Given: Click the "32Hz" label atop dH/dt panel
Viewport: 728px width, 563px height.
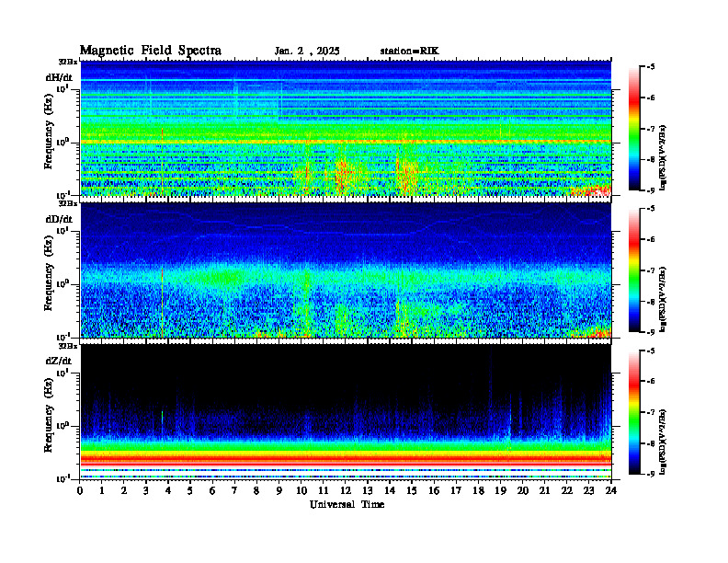Looking at the screenshot, I should click(68, 62).
